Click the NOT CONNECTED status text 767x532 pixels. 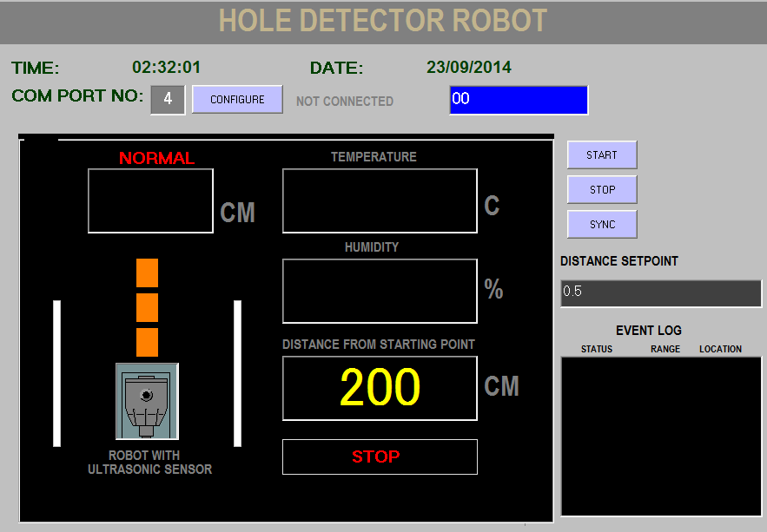coord(344,101)
